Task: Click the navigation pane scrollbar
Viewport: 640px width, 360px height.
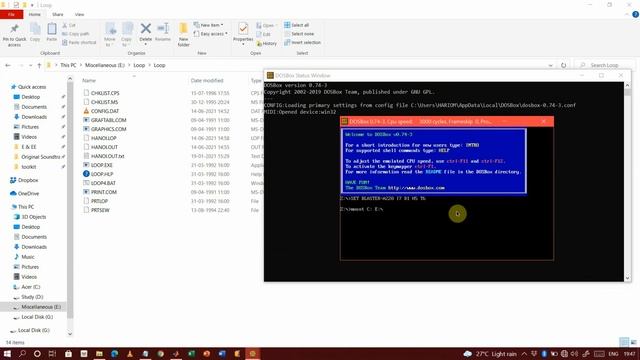Action: (70, 200)
